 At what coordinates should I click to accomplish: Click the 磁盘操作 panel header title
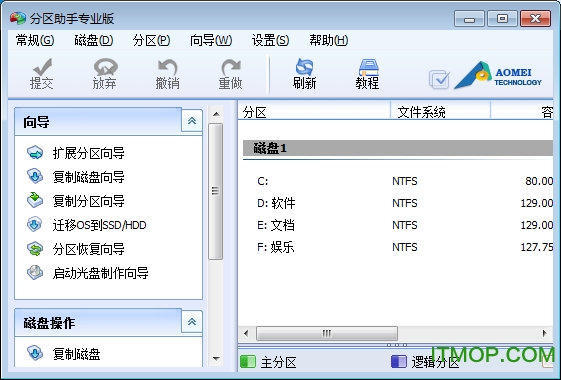pyautogui.click(x=49, y=323)
